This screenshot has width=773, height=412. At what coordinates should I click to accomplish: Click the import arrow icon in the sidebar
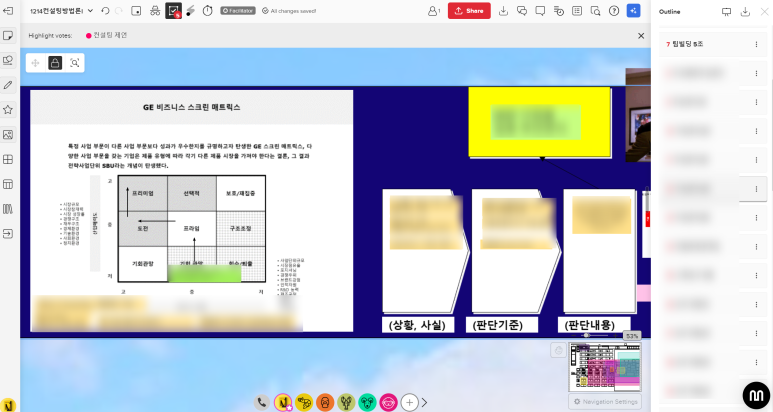pos(8,234)
